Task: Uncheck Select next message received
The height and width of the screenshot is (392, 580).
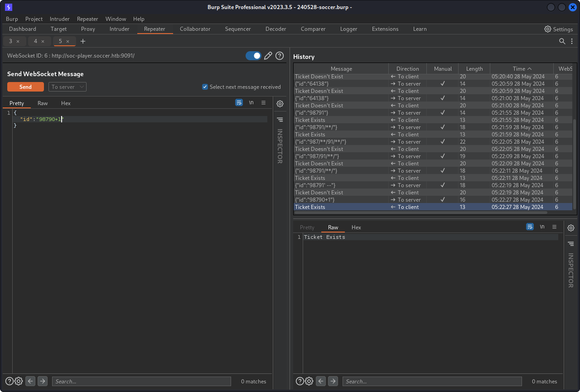Action: 205,87
